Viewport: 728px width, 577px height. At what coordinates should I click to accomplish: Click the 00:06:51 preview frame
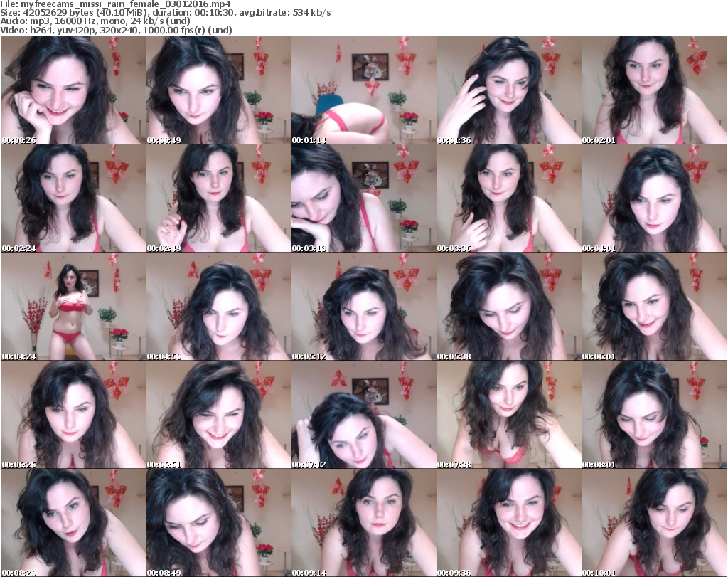[x=219, y=414]
